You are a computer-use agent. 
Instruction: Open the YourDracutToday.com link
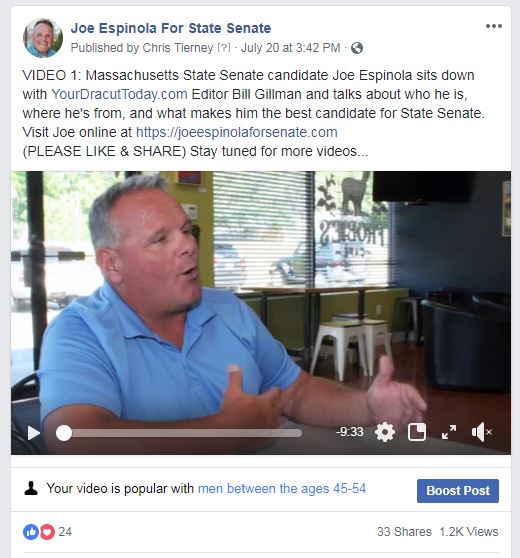pyautogui.click(x=119, y=94)
